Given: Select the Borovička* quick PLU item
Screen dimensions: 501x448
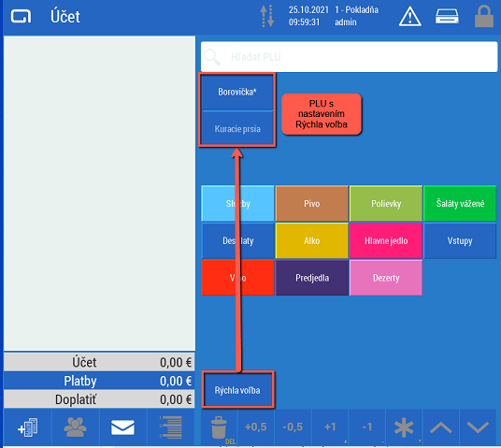Looking at the screenshot, I should tap(237, 92).
